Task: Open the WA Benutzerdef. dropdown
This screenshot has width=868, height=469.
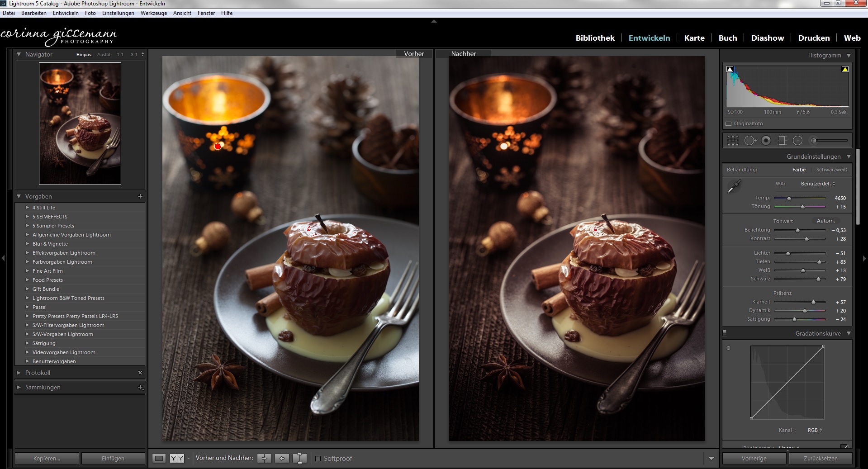Action: [x=818, y=184]
